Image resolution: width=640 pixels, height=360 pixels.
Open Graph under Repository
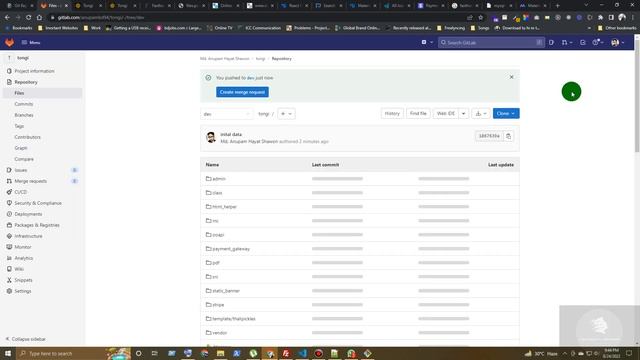tap(21, 148)
